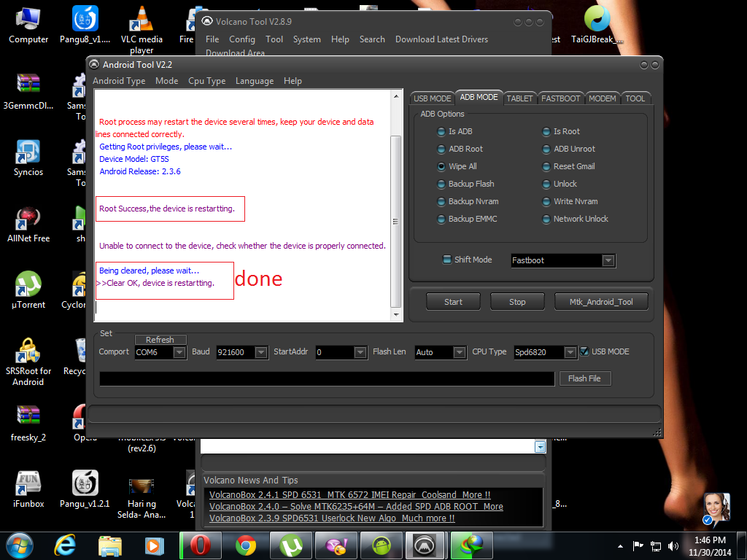The height and width of the screenshot is (560, 747).
Task: Select the TaiGJBreak desktop icon
Action: point(597,26)
